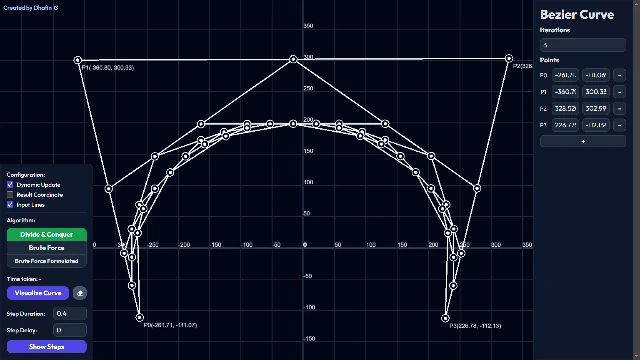Toggle the Input Lines checkbox
This screenshot has width=640, height=360.
[x=10, y=205]
